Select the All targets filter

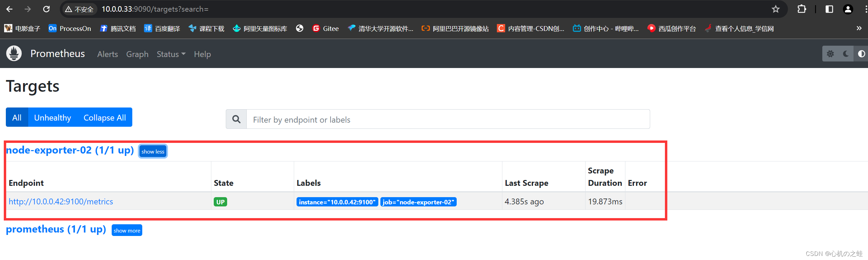[17, 117]
